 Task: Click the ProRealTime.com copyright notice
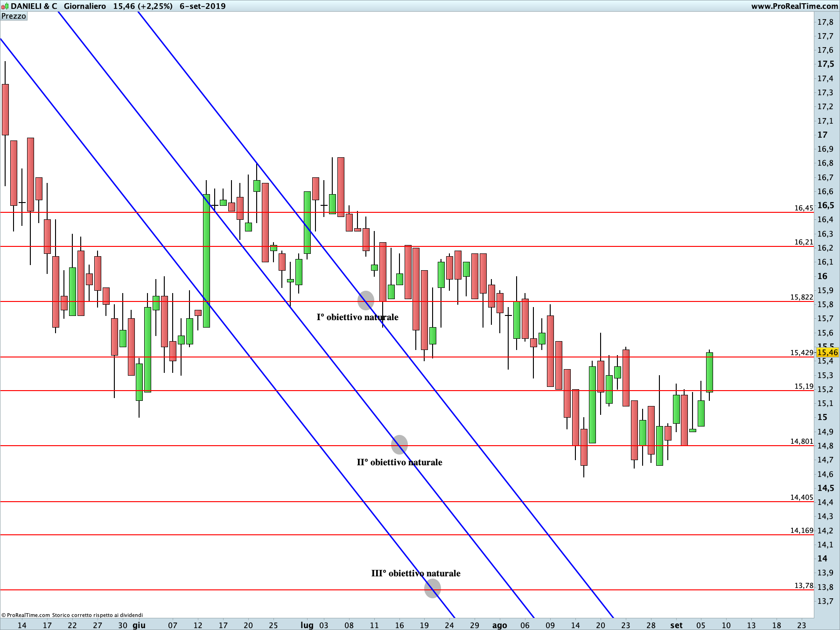pyautogui.click(x=72, y=615)
